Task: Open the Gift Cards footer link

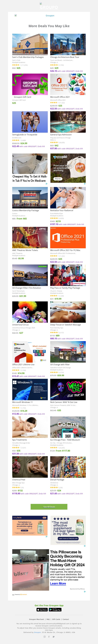Action: (56, 619)
